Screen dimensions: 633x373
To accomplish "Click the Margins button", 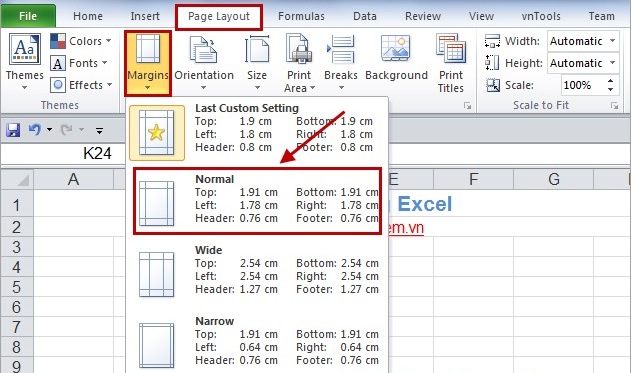I will tap(148, 63).
